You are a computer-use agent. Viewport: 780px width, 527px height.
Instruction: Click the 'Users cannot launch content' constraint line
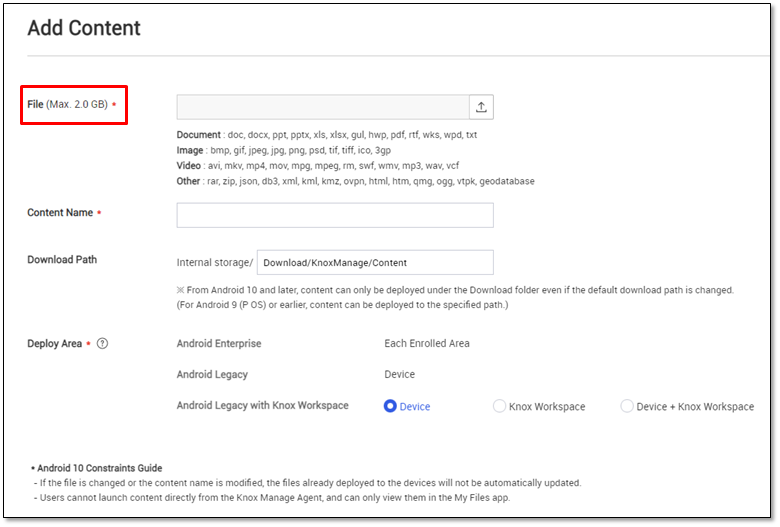(x=272, y=498)
